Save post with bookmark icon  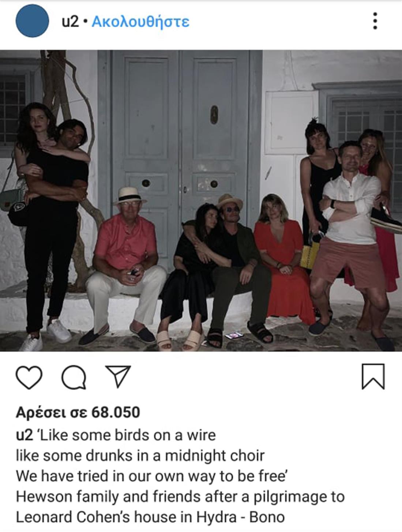(x=373, y=376)
